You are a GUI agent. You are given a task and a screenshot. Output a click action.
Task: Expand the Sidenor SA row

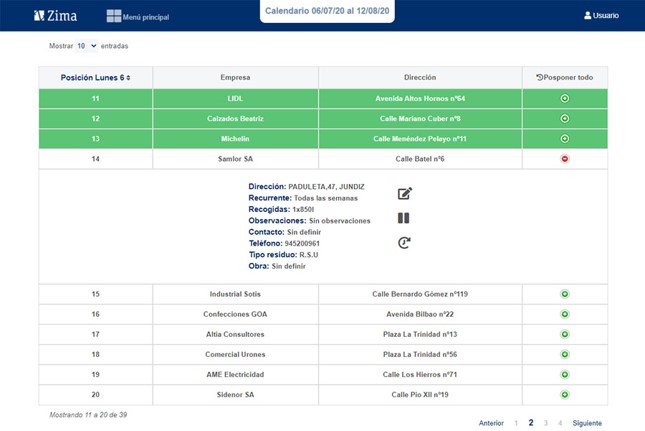click(x=564, y=395)
